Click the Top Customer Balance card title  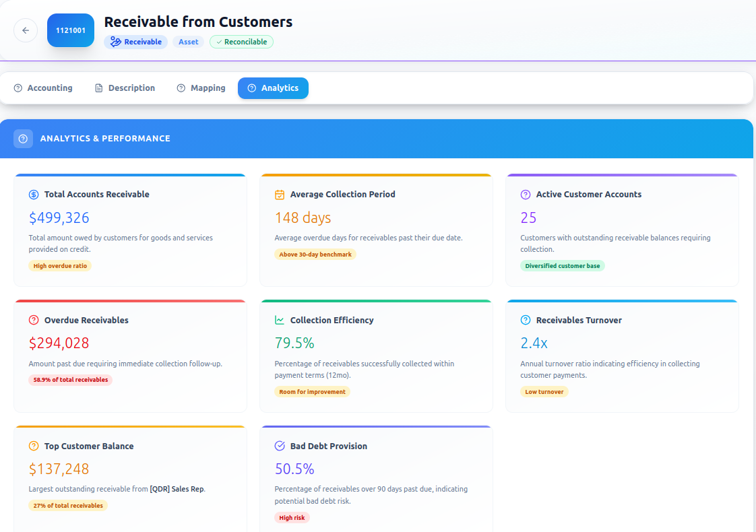click(89, 446)
